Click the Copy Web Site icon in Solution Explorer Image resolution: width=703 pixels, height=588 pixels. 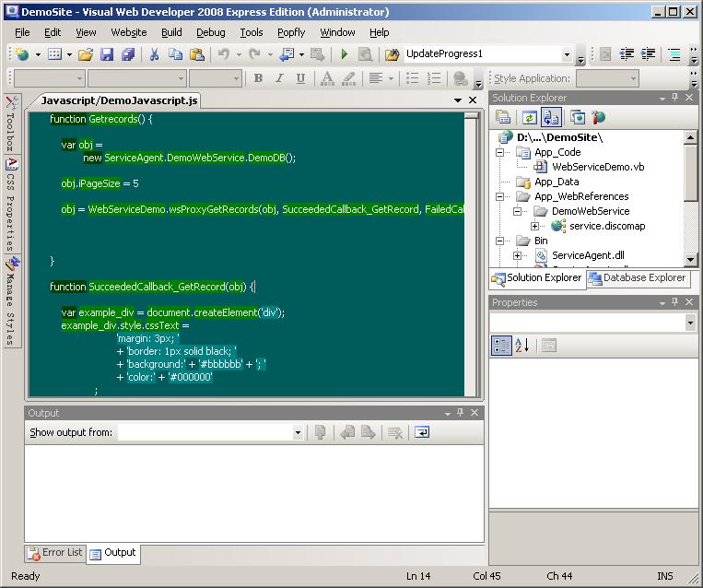pos(578,118)
